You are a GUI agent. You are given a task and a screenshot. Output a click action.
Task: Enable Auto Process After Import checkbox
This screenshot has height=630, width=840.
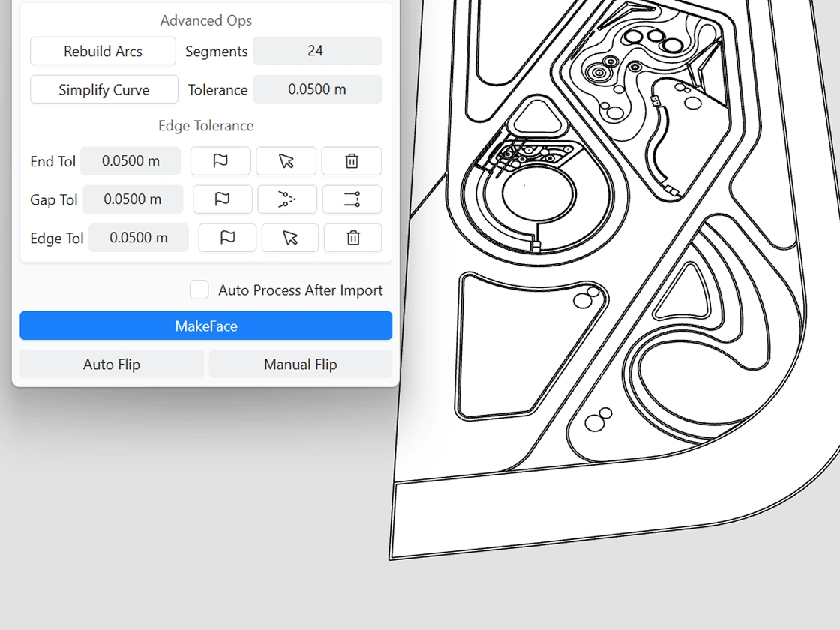[x=199, y=290]
